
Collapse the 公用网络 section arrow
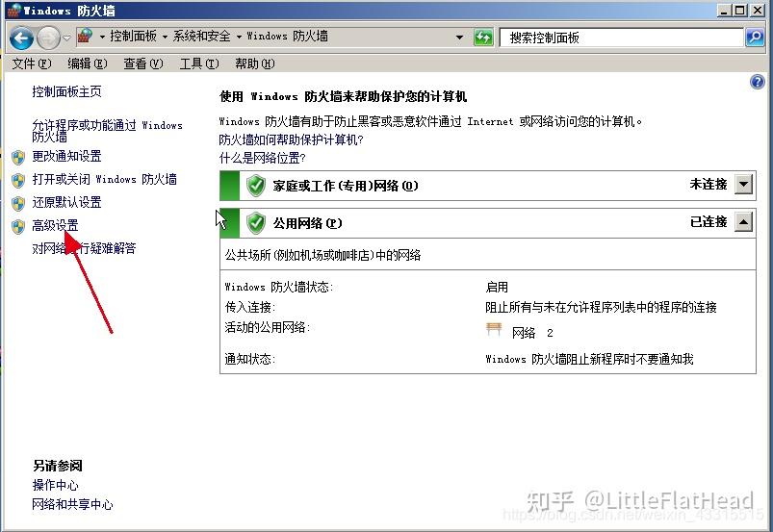[x=743, y=222]
